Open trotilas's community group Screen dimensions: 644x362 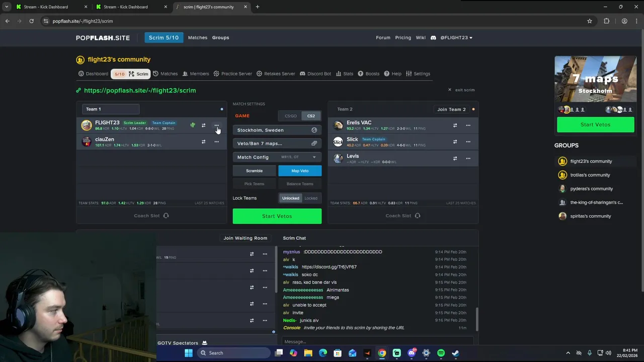590,175
